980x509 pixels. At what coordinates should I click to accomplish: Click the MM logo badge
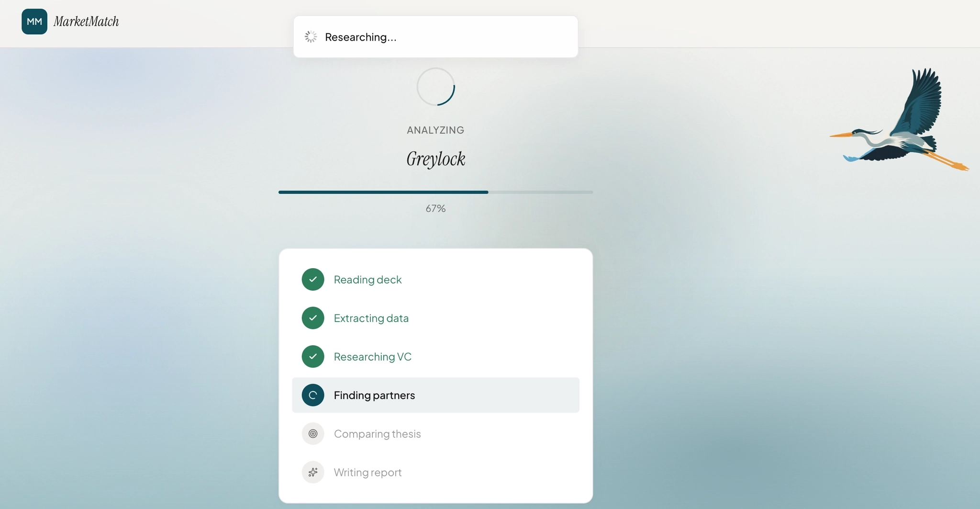(34, 22)
